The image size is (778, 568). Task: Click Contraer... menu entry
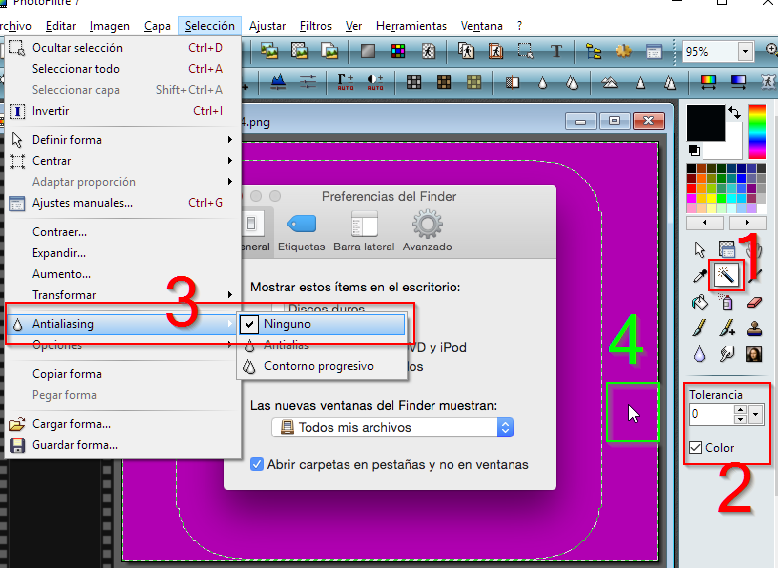pos(123,232)
